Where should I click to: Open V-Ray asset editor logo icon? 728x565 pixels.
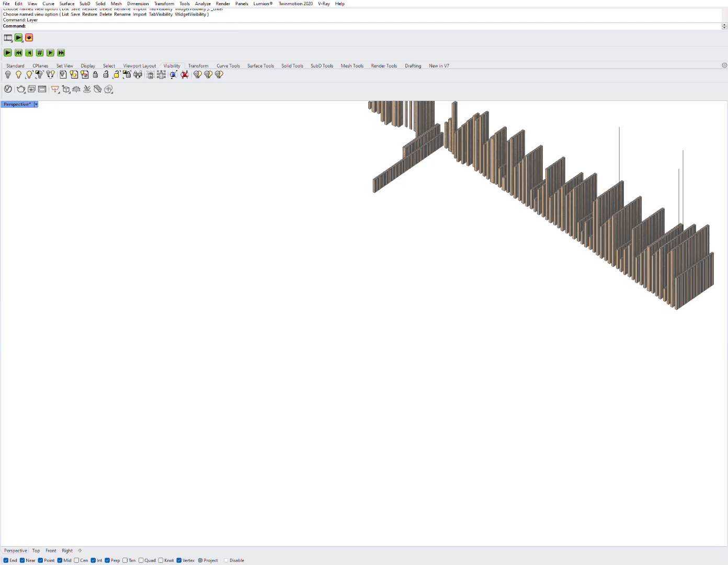pyautogui.click(x=8, y=89)
